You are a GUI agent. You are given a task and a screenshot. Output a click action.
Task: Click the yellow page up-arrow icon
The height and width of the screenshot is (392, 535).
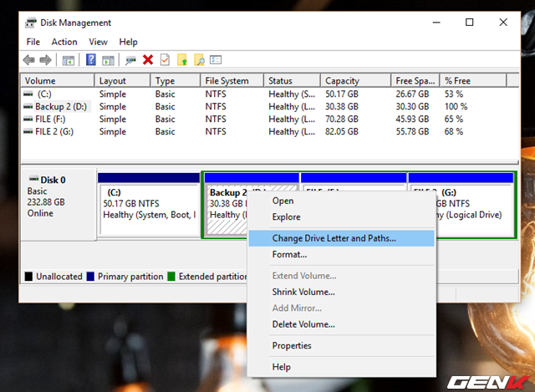(182, 59)
